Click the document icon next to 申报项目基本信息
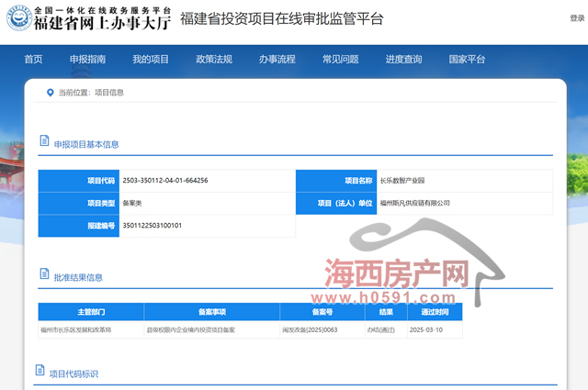This screenshot has width=588, height=390. point(43,141)
